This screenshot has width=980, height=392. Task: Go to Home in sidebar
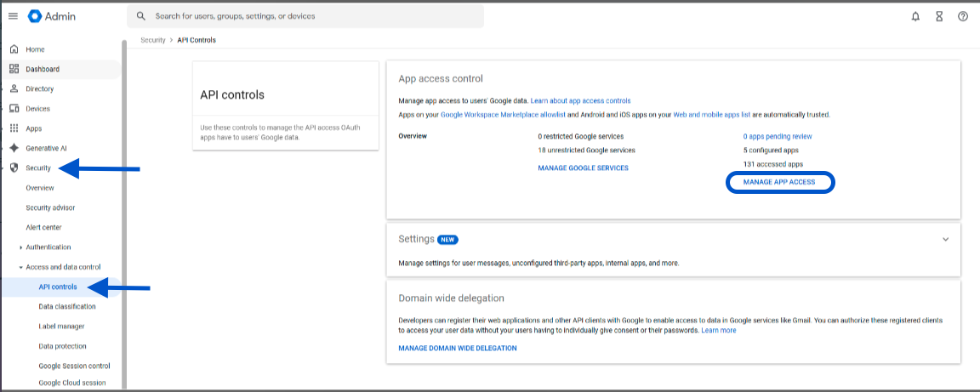point(35,49)
